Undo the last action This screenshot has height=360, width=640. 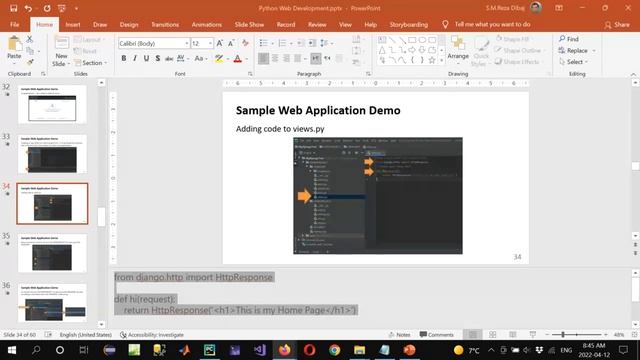28,8
